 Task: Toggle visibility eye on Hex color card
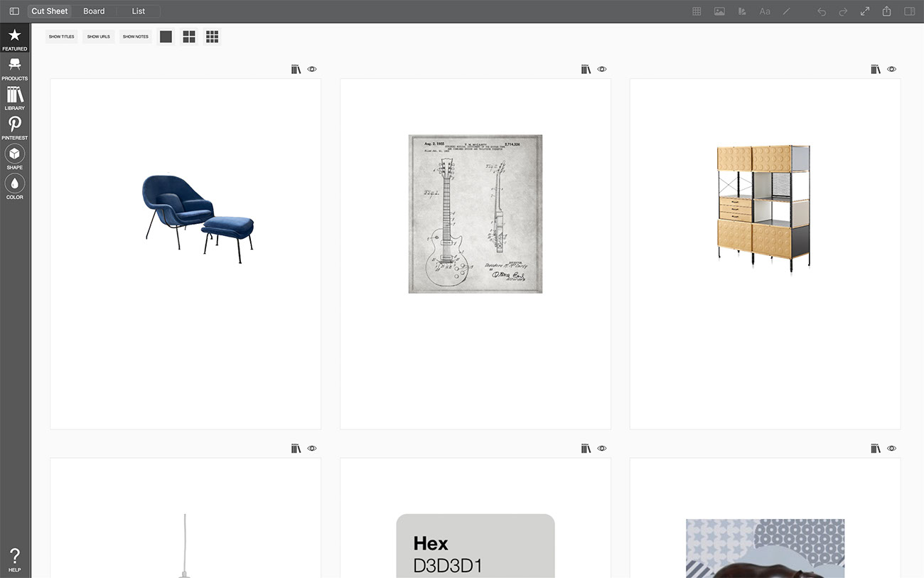pyautogui.click(x=602, y=449)
